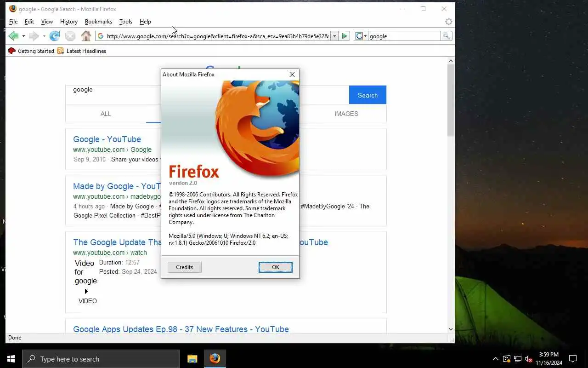Viewport: 588px width, 368px height.
Task: Click the URL address bar field
Action: (x=217, y=36)
